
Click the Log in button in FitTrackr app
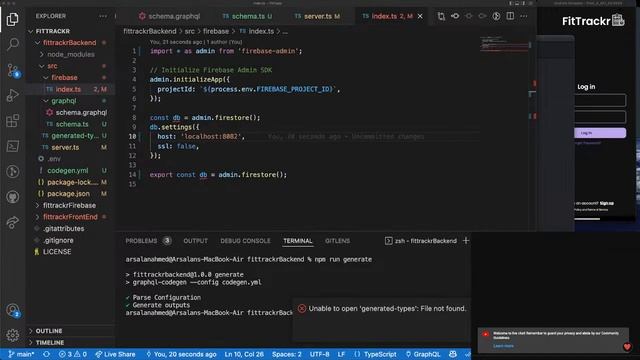coord(600,133)
